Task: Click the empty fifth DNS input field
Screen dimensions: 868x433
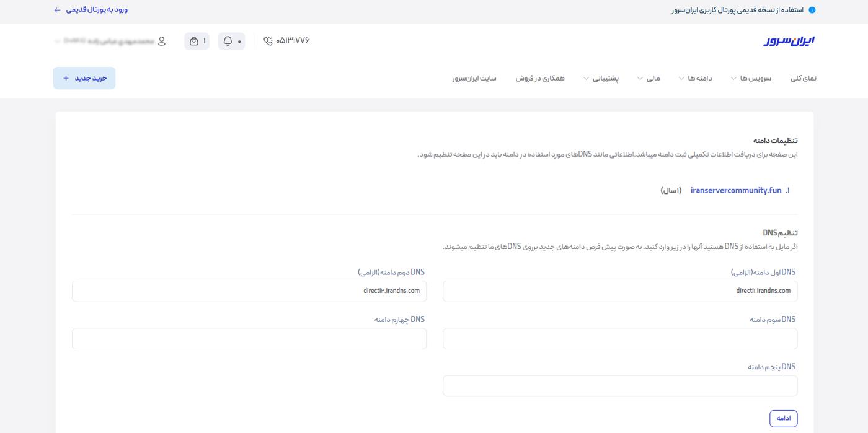Action: pos(620,386)
